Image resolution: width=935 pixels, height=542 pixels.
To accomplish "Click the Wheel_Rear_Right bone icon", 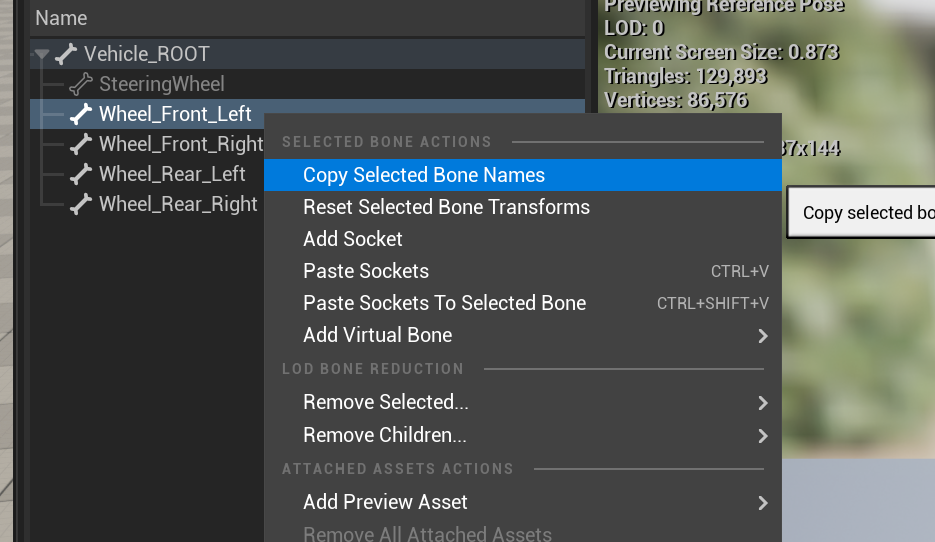I will click(x=81, y=204).
